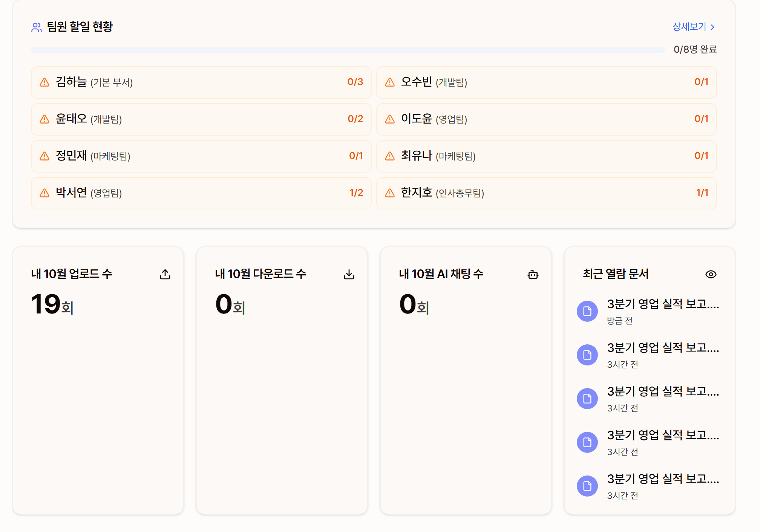Select team member 정민재 (마케팅팀)
The height and width of the screenshot is (532, 760).
[x=201, y=156]
